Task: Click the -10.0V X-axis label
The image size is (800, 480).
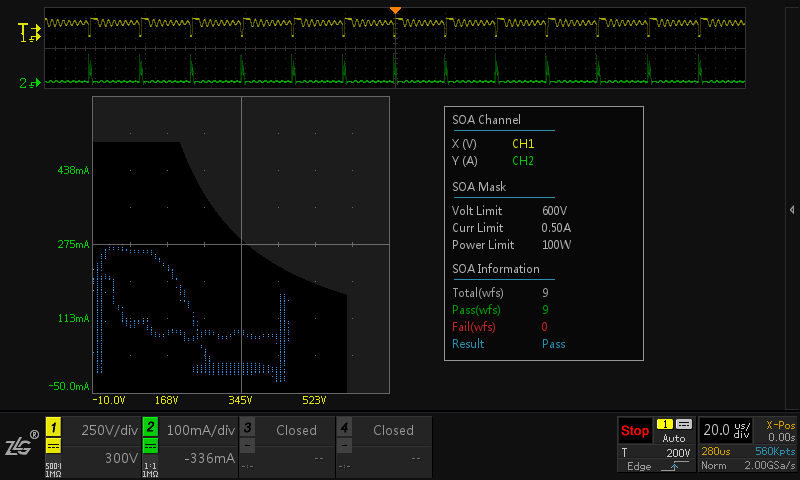Action: [x=109, y=400]
